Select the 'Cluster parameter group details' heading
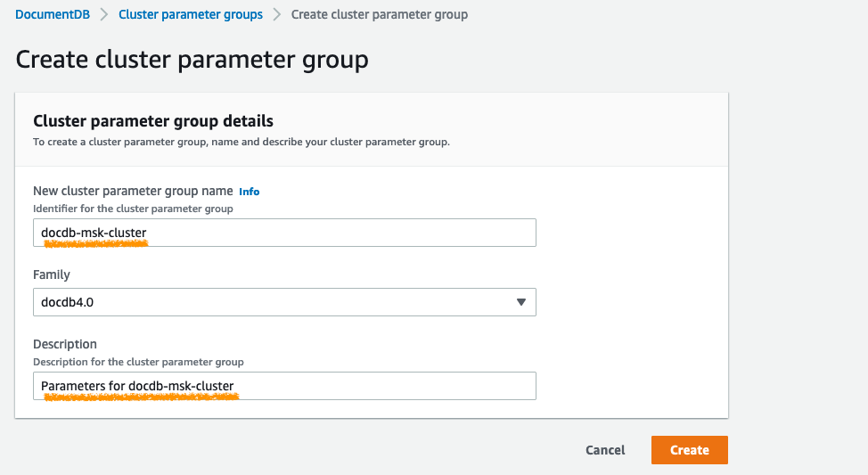Image resolution: width=868 pixels, height=475 pixels. click(x=152, y=120)
